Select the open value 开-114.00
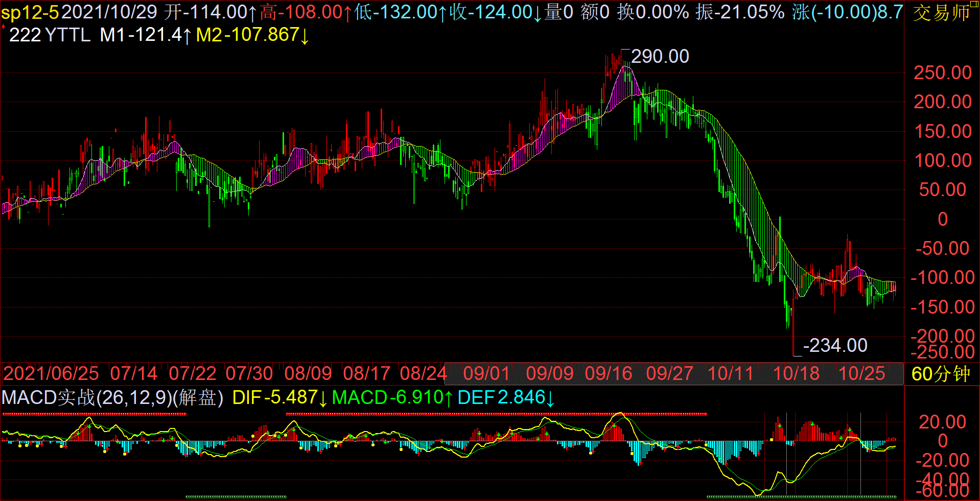 (x=209, y=12)
